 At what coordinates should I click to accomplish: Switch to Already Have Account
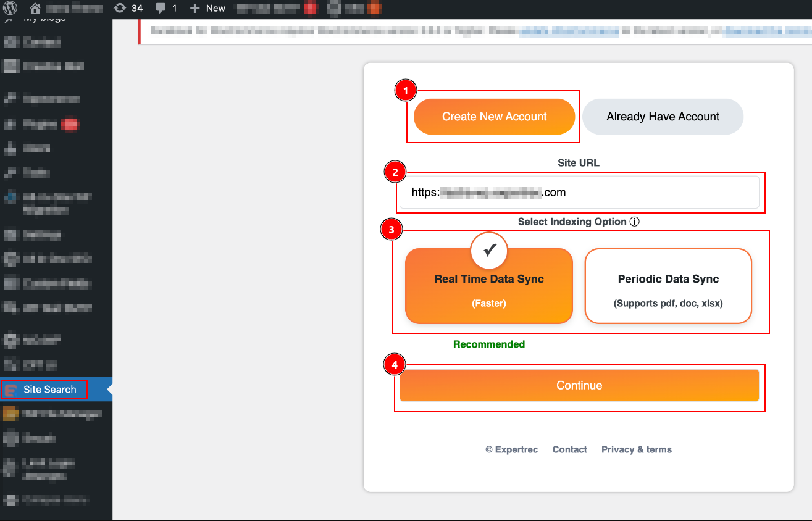[662, 116]
